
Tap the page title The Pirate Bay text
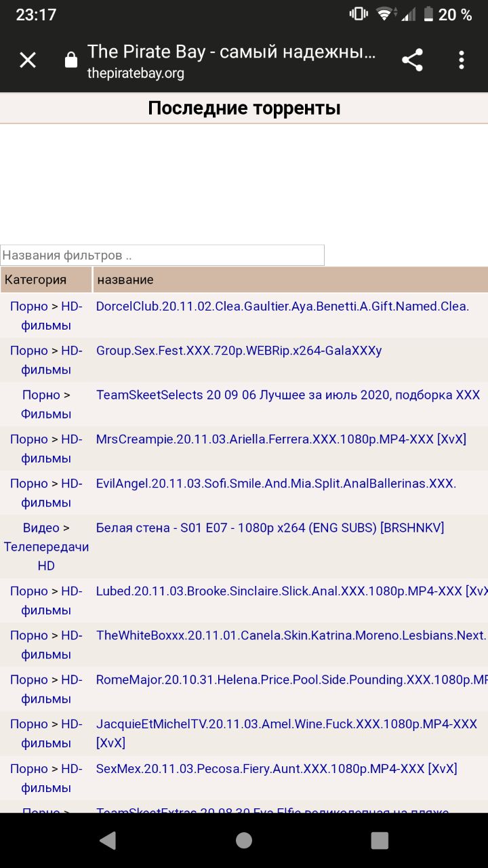pyautogui.click(x=231, y=52)
